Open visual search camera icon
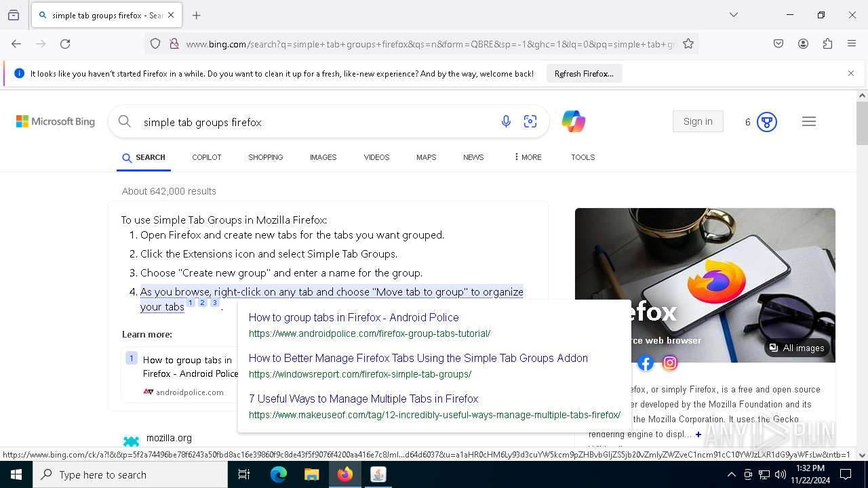Image resolution: width=868 pixels, height=488 pixels. (530, 121)
